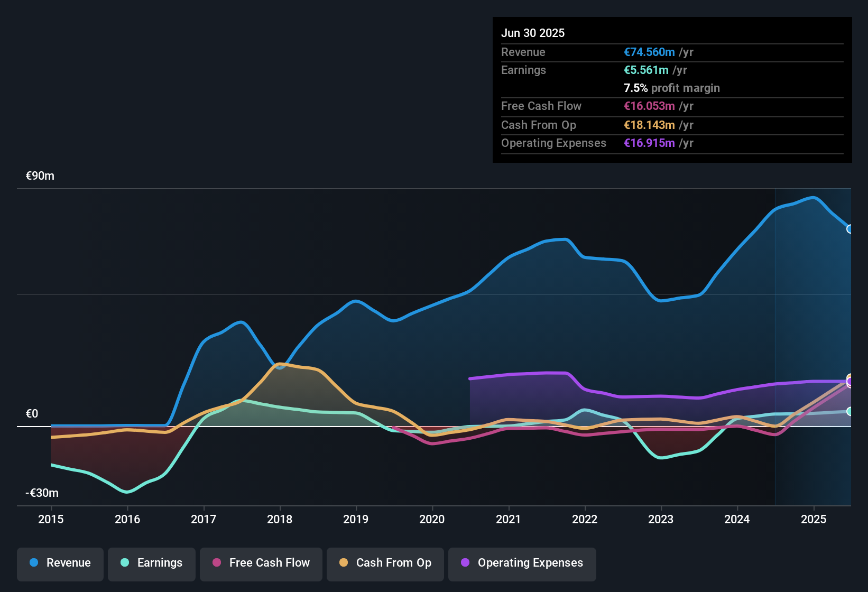The height and width of the screenshot is (592, 868).
Task: Click the 2021 x-axis year label
Action: [x=508, y=520]
